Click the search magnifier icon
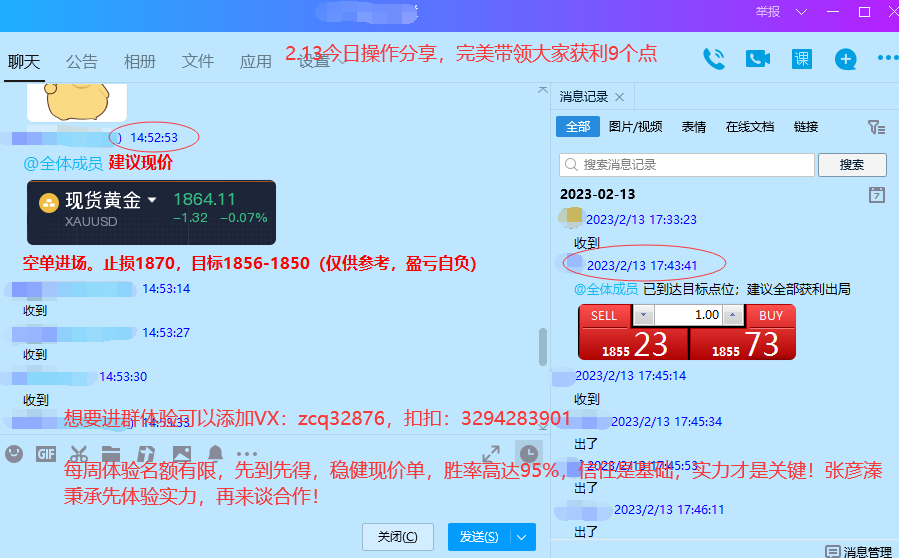Image resolution: width=899 pixels, height=558 pixels. (571, 165)
